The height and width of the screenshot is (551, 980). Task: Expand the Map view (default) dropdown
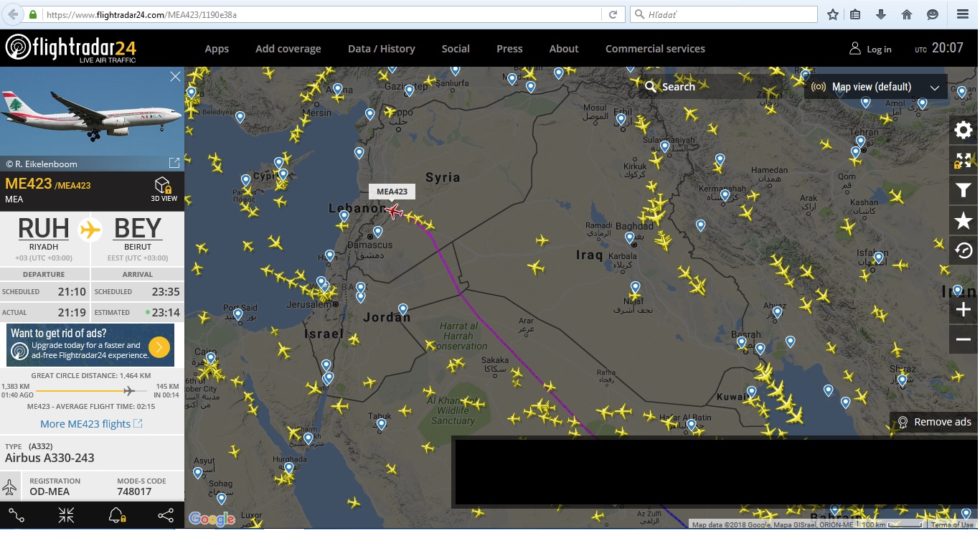coord(875,87)
